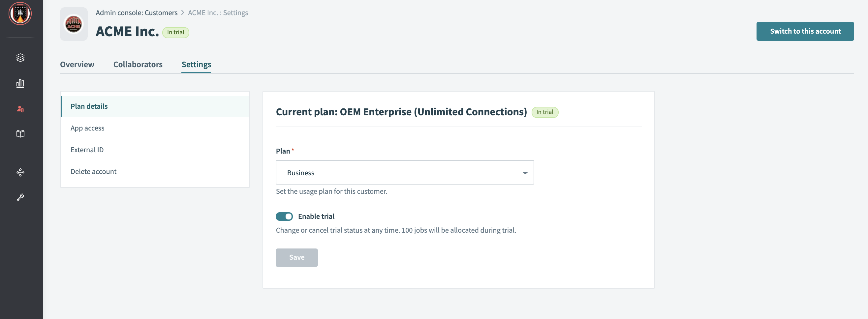Viewport: 868px width, 319px height.
Task: Select Delete account option
Action: tap(93, 171)
